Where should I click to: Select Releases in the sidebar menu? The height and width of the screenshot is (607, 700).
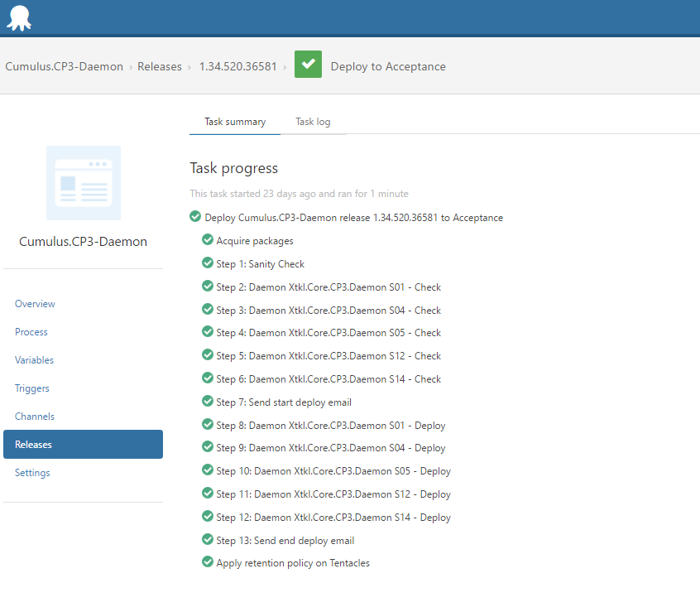83,445
